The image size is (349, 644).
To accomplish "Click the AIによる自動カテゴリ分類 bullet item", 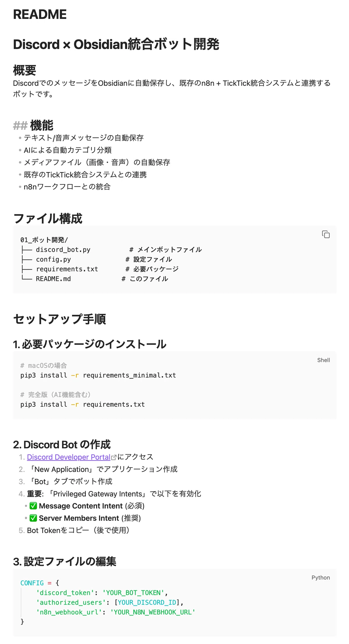I will [x=68, y=150].
